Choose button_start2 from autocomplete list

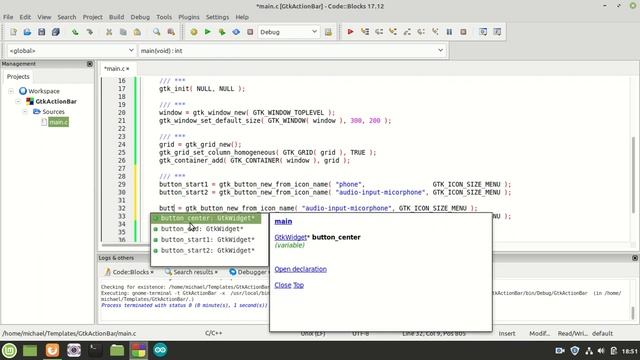click(x=207, y=251)
